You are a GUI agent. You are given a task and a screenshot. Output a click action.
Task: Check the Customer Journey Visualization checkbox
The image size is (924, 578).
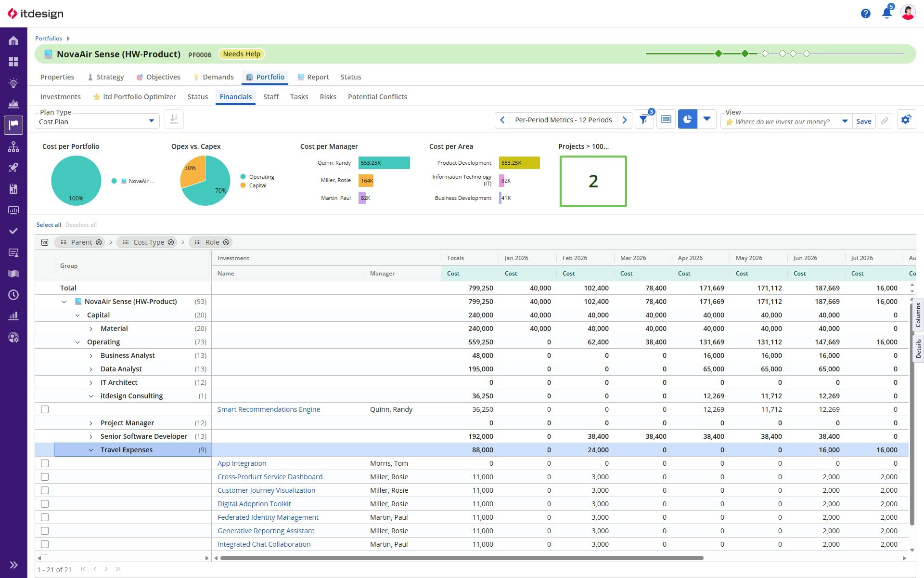(45, 490)
